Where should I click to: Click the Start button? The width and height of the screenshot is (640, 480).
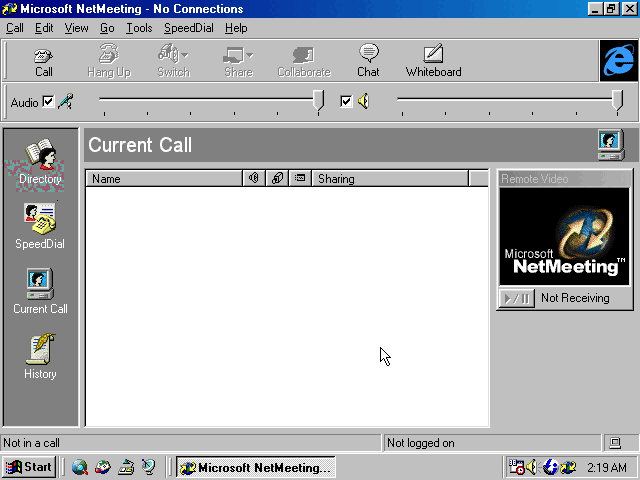pyautogui.click(x=29, y=467)
